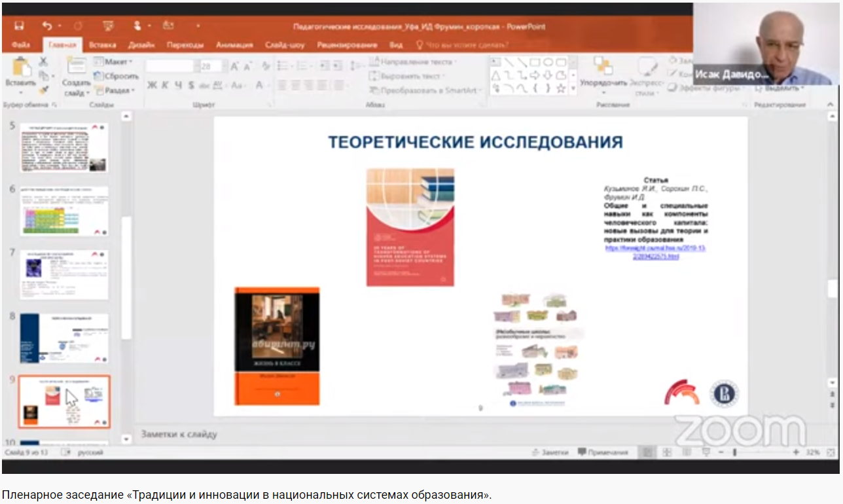Toggle underline formatting (Ч)
Image resolution: width=843 pixels, height=504 pixels.
[x=178, y=85]
